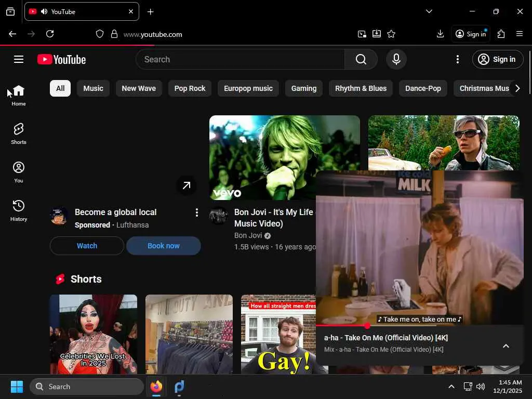Click the address bar URL
The height and width of the screenshot is (399, 532).
click(x=153, y=34)
